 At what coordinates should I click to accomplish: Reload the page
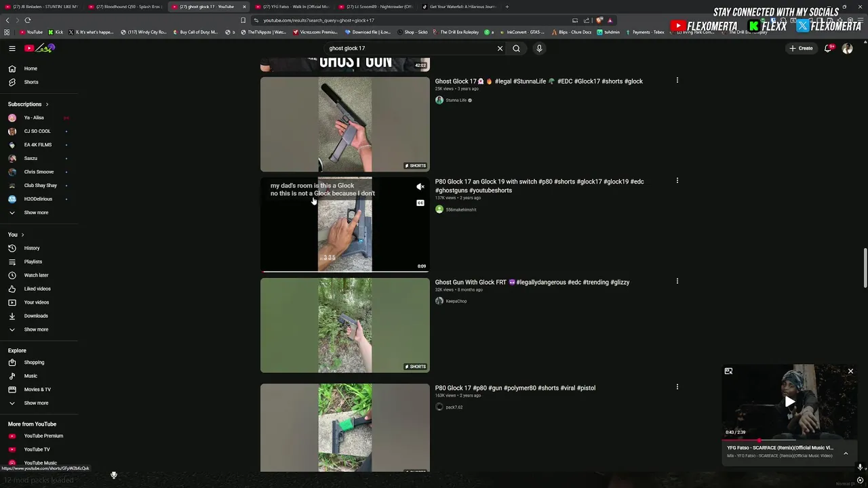point(28,20)
